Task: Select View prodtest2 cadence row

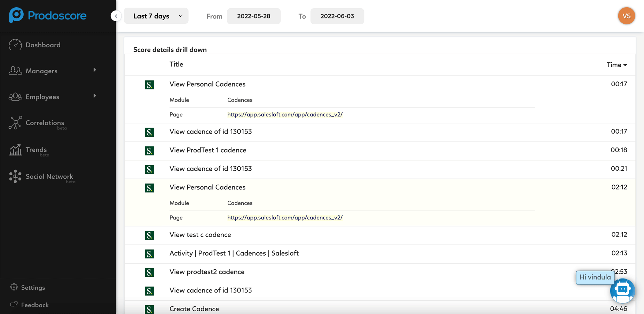Action: point(380,272)
